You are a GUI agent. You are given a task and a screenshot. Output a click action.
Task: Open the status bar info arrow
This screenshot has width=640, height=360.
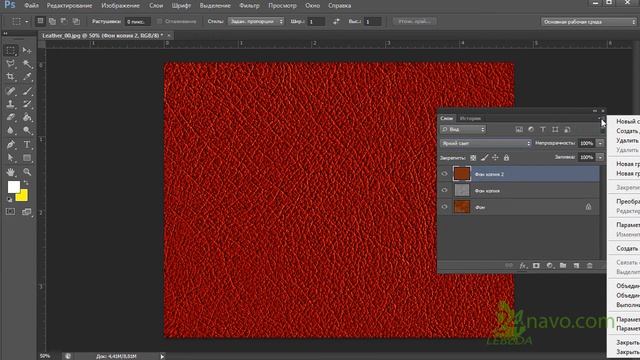(x=162, y=356)
